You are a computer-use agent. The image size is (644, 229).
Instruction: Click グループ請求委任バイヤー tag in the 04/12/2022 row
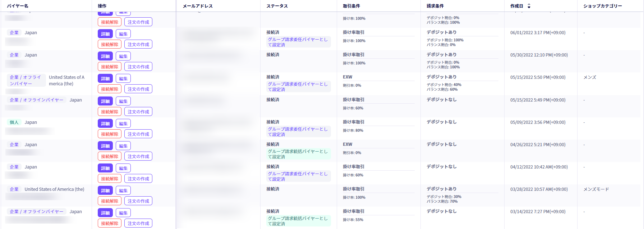(298, 176)
